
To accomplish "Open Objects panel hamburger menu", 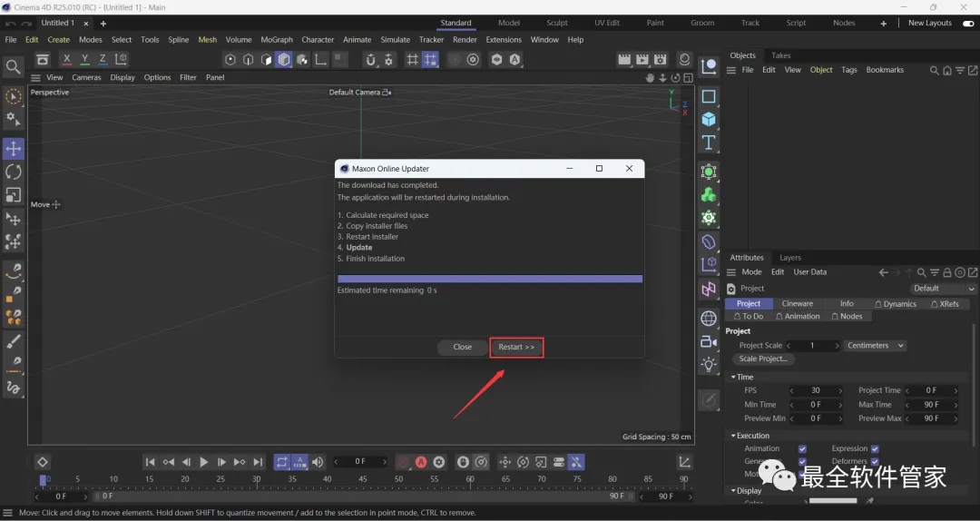I will click(730, 70).
